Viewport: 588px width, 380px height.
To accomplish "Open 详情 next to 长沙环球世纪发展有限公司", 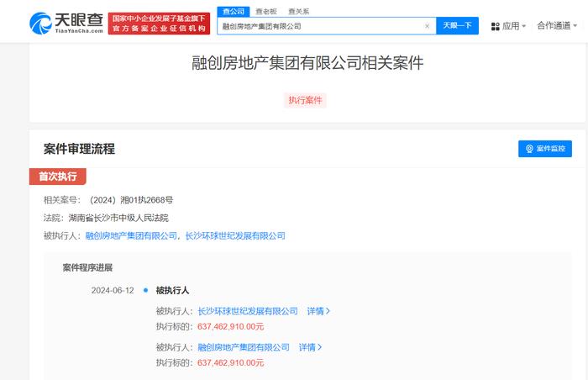I will [318, 311].
